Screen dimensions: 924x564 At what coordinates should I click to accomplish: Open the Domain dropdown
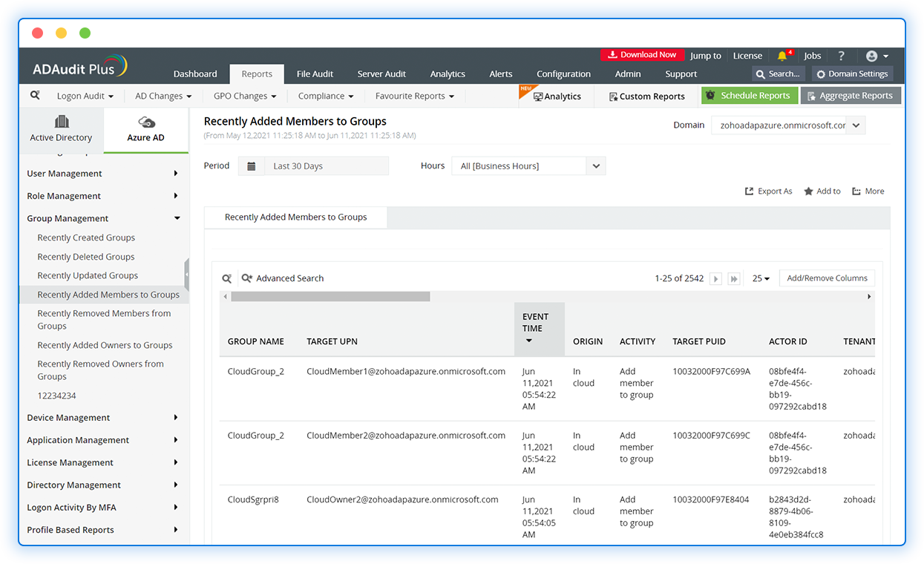click(788, 125)
